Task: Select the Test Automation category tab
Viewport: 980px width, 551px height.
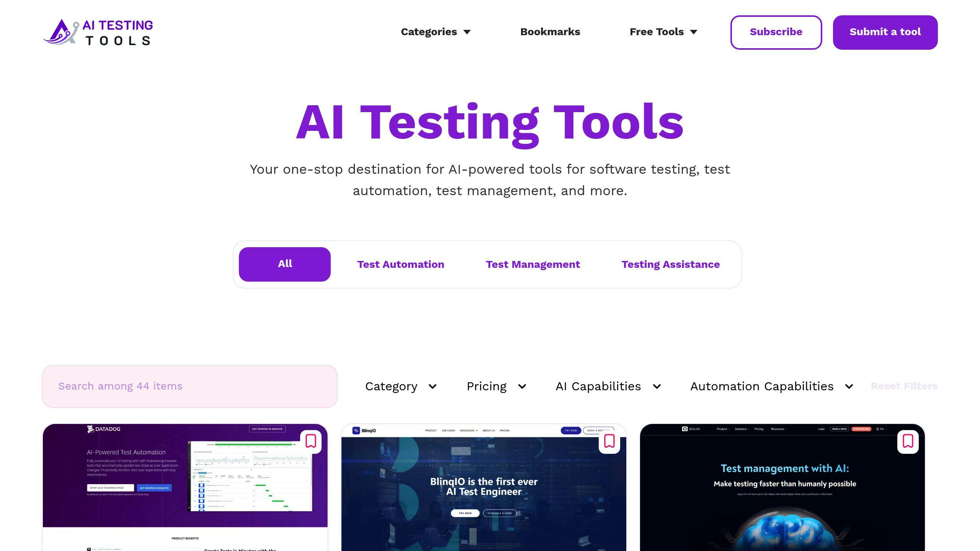Action: pos(400,264)
